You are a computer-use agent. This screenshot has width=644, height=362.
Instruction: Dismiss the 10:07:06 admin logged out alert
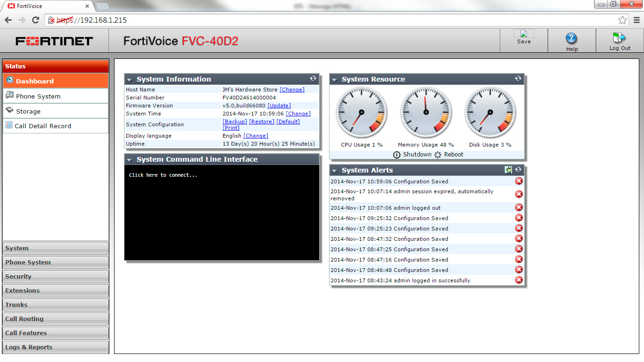point(519,207)
